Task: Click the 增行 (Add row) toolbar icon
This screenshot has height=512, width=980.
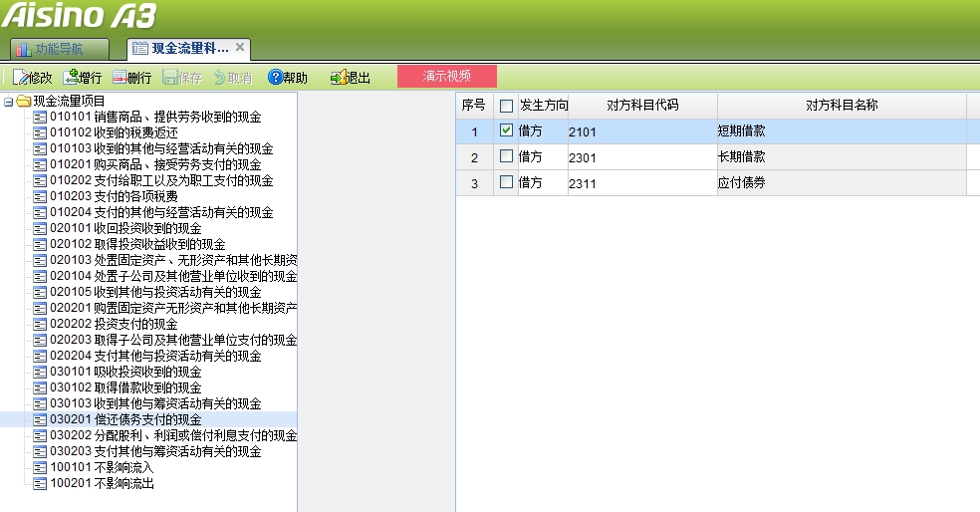Action: pyautogui.click(x=71, y=77)
